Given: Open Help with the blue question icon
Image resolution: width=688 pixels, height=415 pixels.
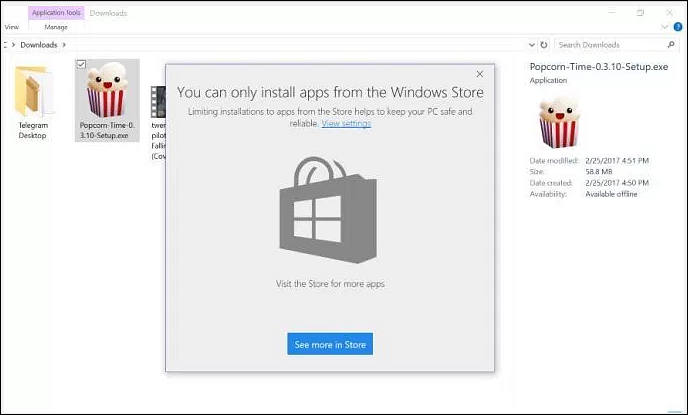Looking at the screenshot, I should 678,27.
